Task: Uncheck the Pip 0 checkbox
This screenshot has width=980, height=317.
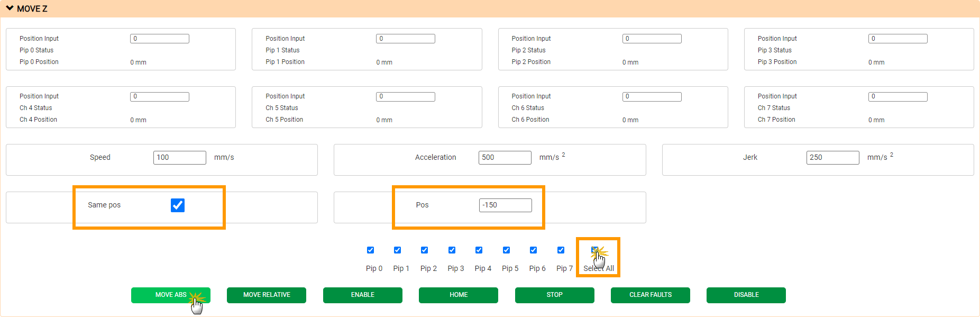Action: click(x=370, y=250)
